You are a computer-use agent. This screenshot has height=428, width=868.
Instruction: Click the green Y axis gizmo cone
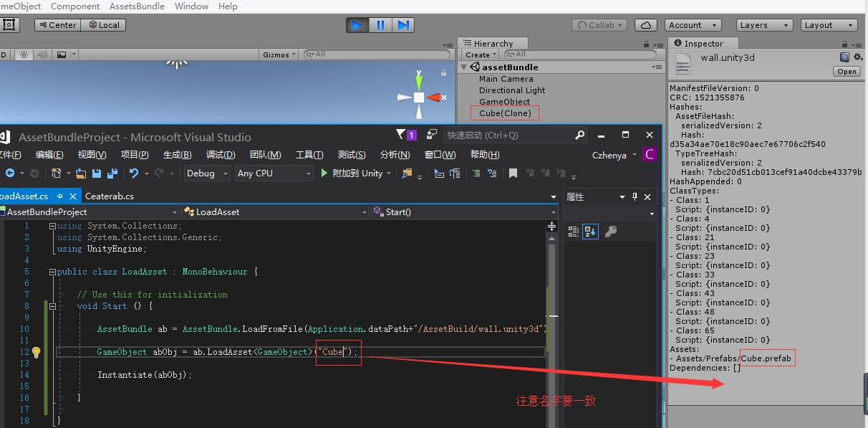(x=419, y=82)
